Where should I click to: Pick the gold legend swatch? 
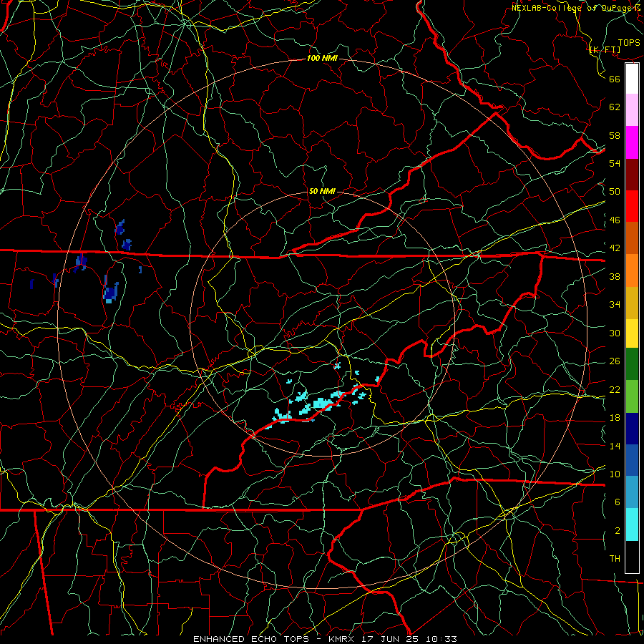632,303
